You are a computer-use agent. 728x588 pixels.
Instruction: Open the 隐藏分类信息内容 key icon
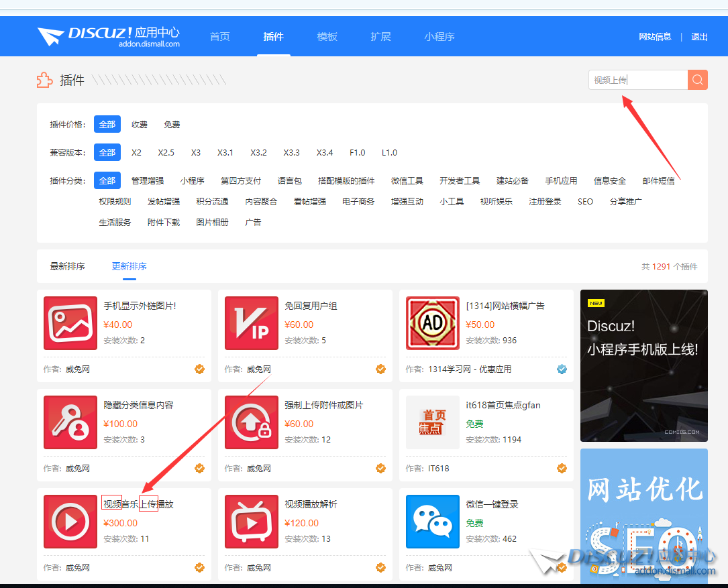point(70,422)
